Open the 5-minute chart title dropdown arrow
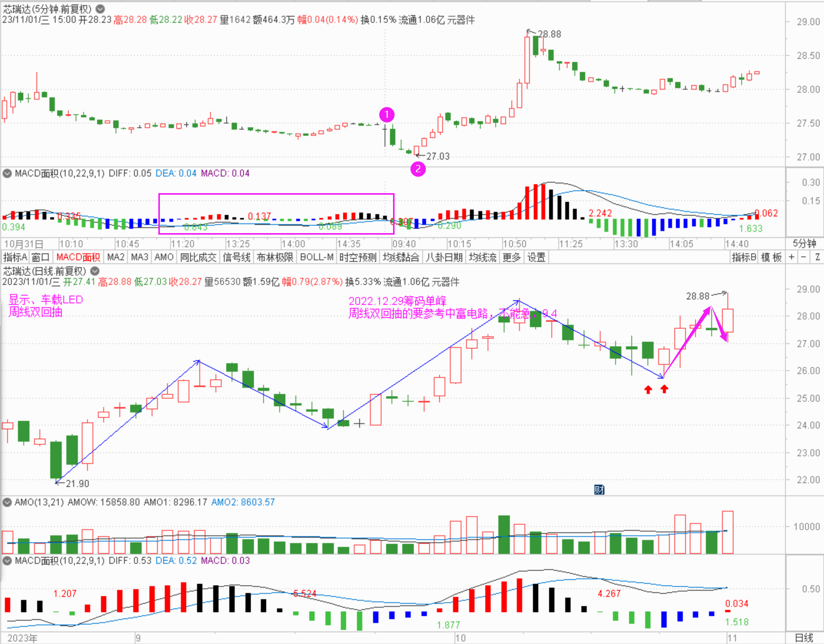The height and width of the screenshot is (644, 824). (100, 9)
